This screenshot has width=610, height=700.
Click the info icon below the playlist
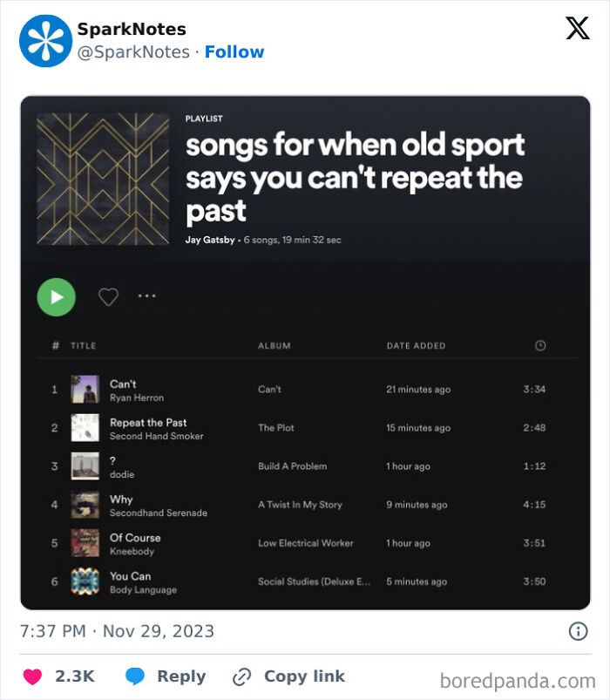click(579, 630)
